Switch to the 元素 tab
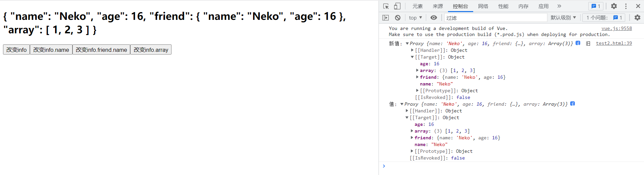644x175 pixels. pos(417,6)
